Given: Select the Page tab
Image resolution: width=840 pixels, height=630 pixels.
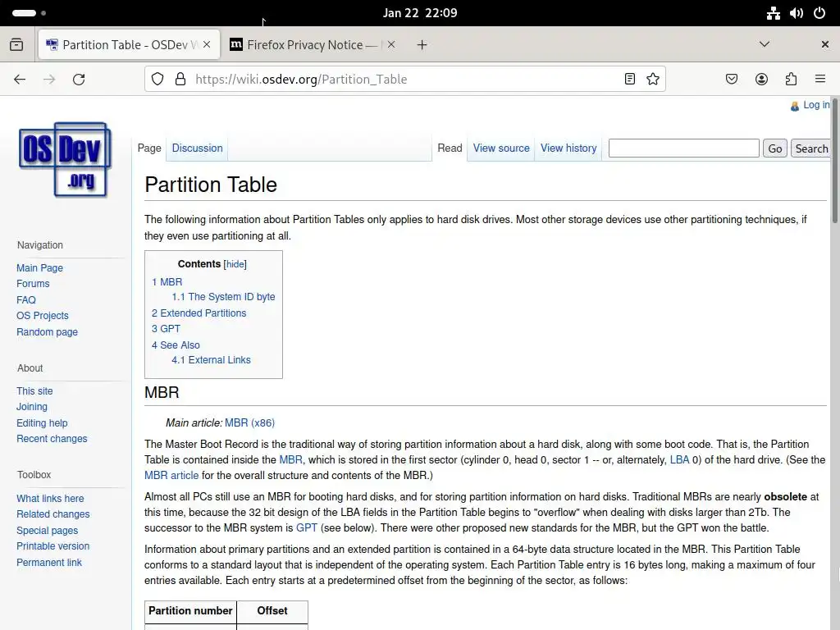Looking at the screenshot, I should pyautogui.click(x=149, y=148).
